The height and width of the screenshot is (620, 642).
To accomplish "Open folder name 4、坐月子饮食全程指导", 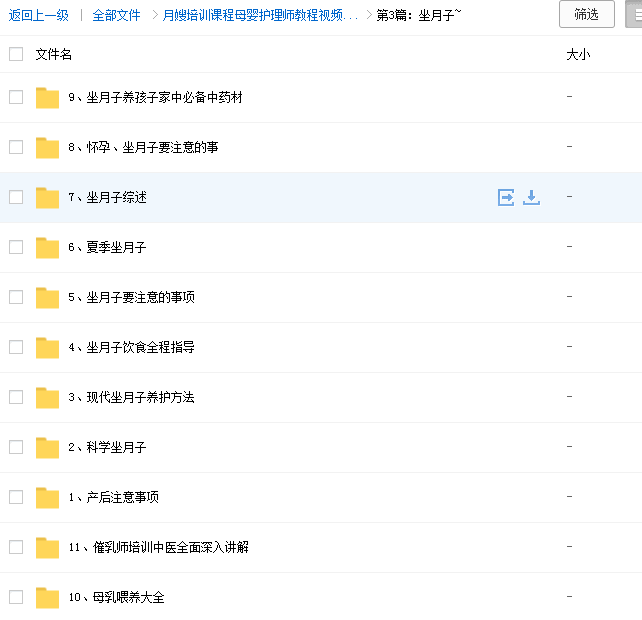I will (x=131, y=347).
